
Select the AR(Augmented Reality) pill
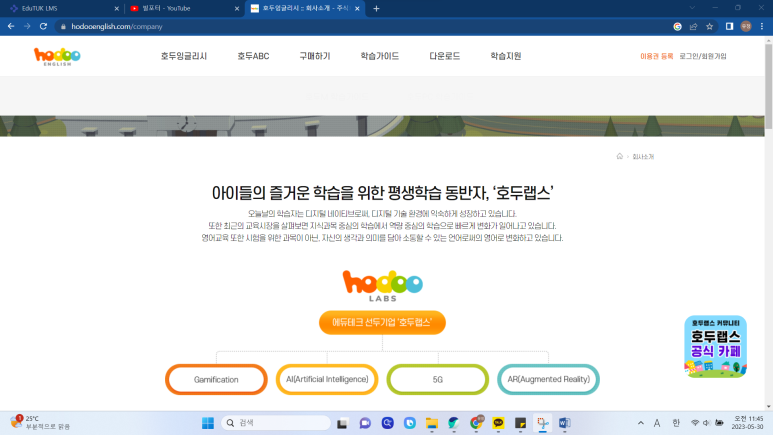549,379
